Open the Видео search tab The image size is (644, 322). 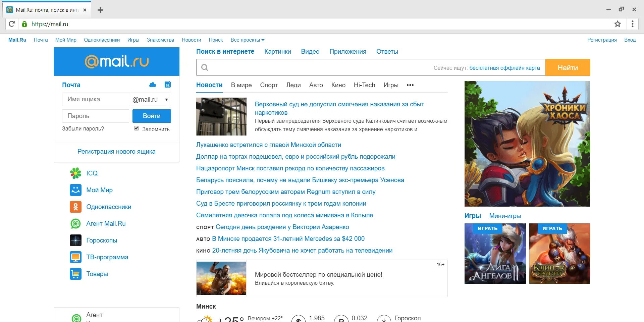[310, 52]
